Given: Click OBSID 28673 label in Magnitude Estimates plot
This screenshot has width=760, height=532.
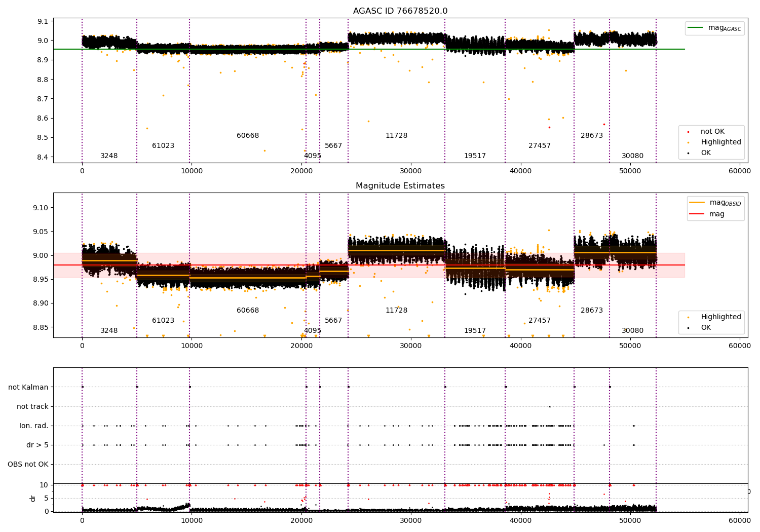Looking at the screenshot, I should coord(592,311).
